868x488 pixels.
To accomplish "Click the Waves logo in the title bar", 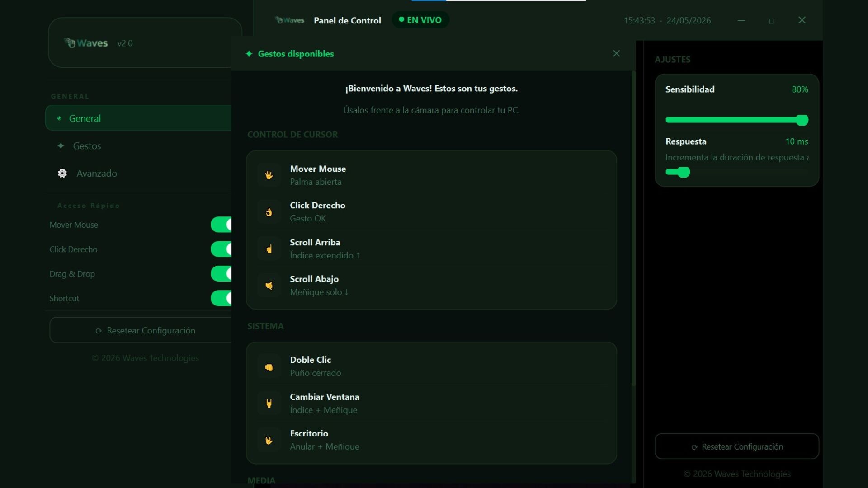I will (x=290, y=20).
